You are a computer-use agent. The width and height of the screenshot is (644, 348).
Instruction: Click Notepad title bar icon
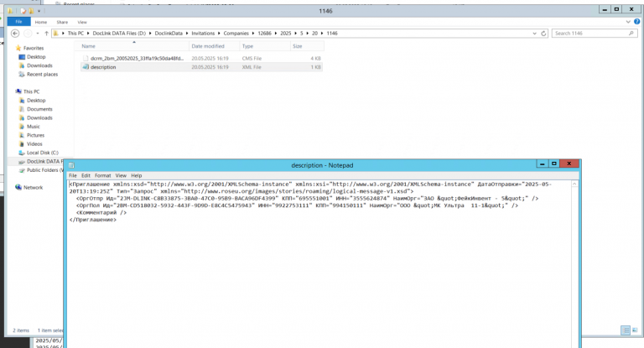pos(71,165)
